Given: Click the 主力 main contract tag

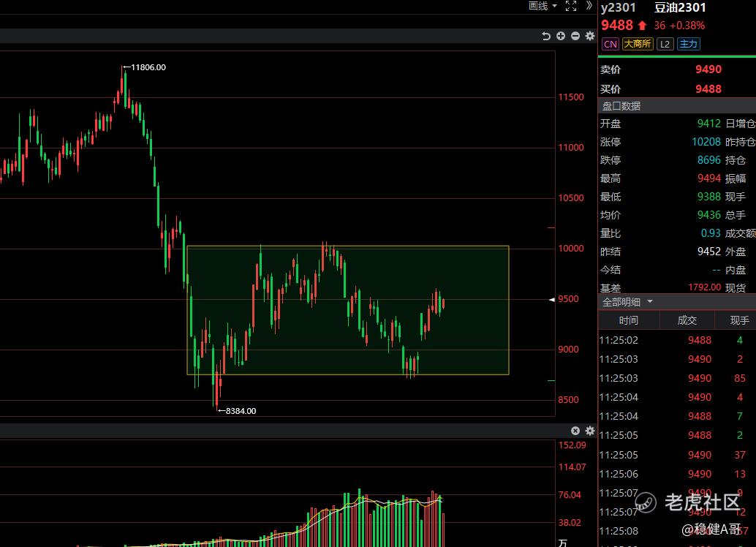Looking at the screenshot, I should (x=689, y=44).
